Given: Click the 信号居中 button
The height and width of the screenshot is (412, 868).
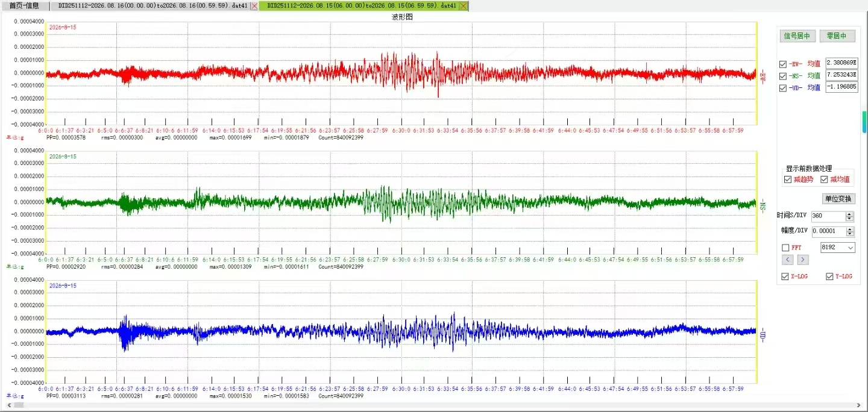Looking at the screenshot, I should (x=797, y=36).
